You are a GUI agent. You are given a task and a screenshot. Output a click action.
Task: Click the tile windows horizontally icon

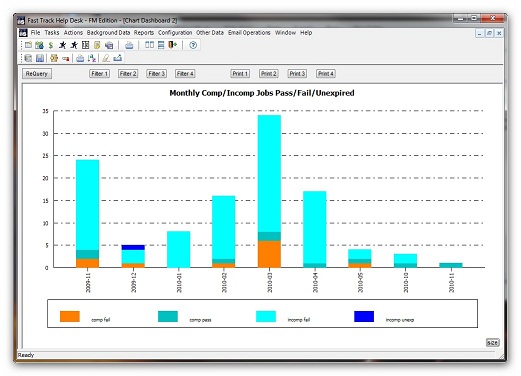(161, 45)
